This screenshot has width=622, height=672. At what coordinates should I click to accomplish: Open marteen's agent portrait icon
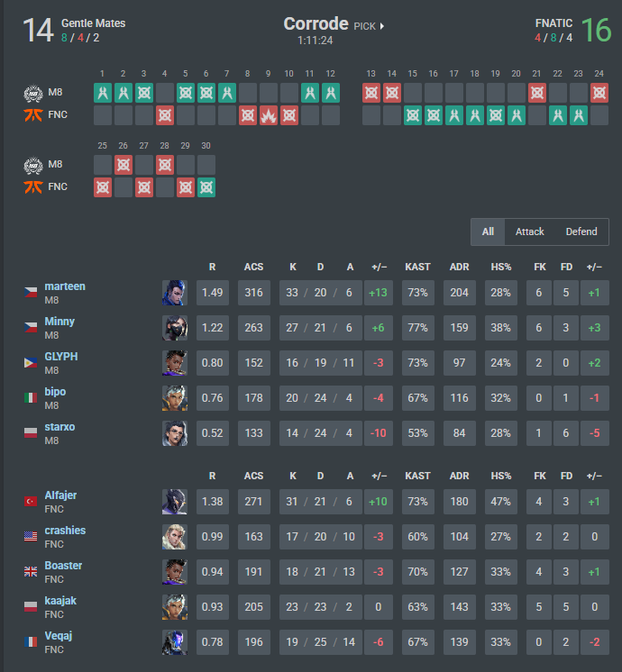coord(175,293)
